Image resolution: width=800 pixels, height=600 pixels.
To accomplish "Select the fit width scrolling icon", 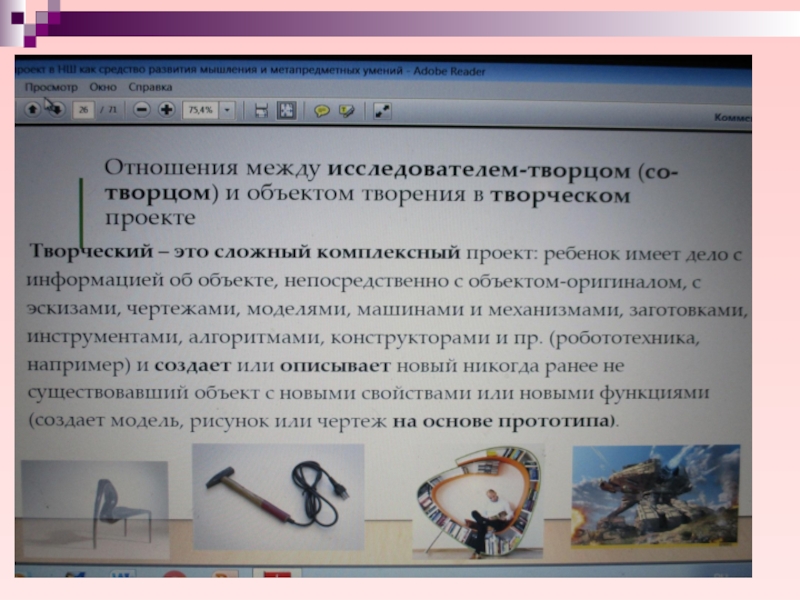I will click(x=260, y=110).
